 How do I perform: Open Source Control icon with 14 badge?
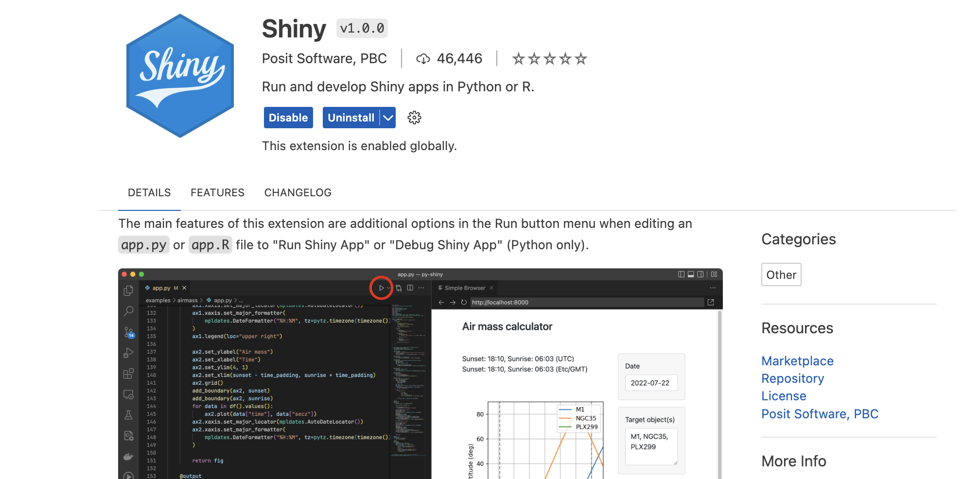tap(129, 332)
